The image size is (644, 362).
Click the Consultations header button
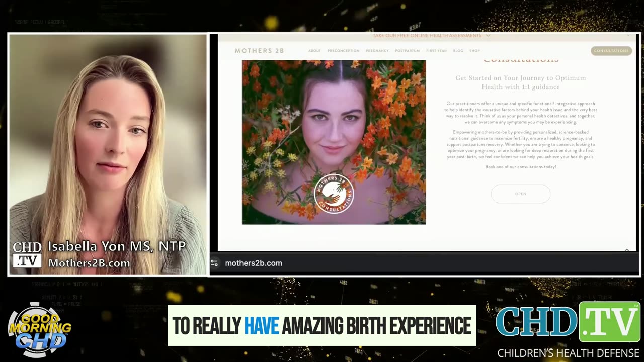pos(611,51)
